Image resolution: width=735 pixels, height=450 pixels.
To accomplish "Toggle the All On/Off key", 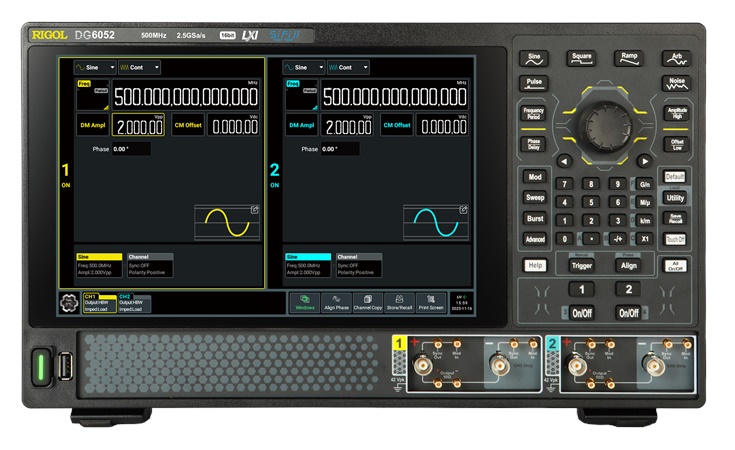I will tap(675, 266).
